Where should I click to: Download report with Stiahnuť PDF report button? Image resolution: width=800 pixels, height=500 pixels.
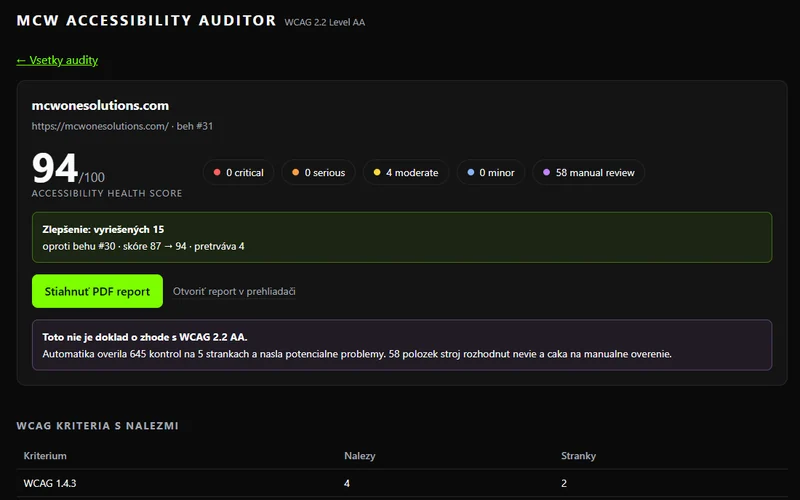click(x=97, y=291)
